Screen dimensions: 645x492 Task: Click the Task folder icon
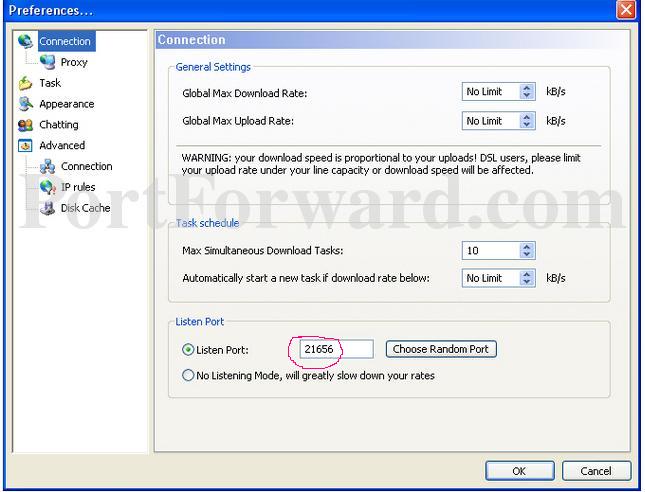[x=26, y=83]
